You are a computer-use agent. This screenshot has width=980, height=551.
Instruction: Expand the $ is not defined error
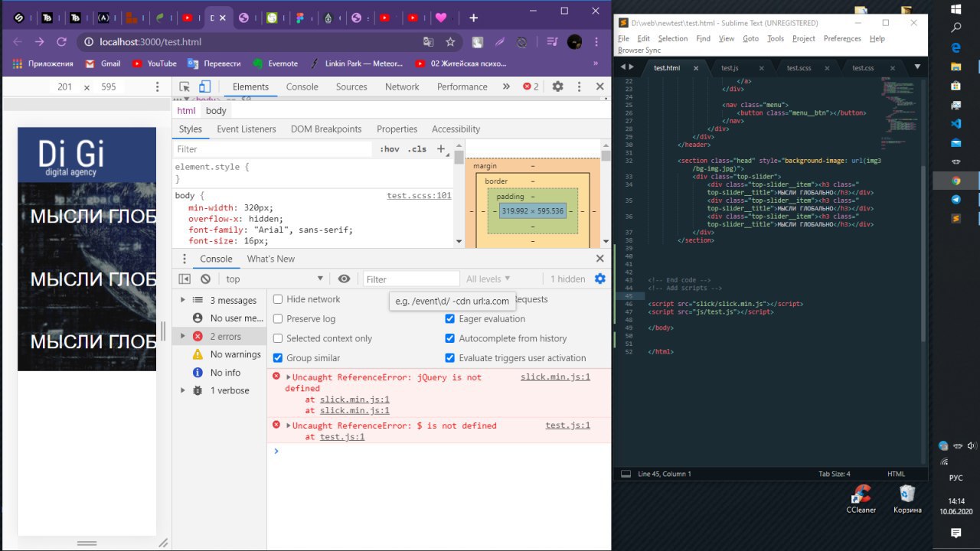pos(289,425)
